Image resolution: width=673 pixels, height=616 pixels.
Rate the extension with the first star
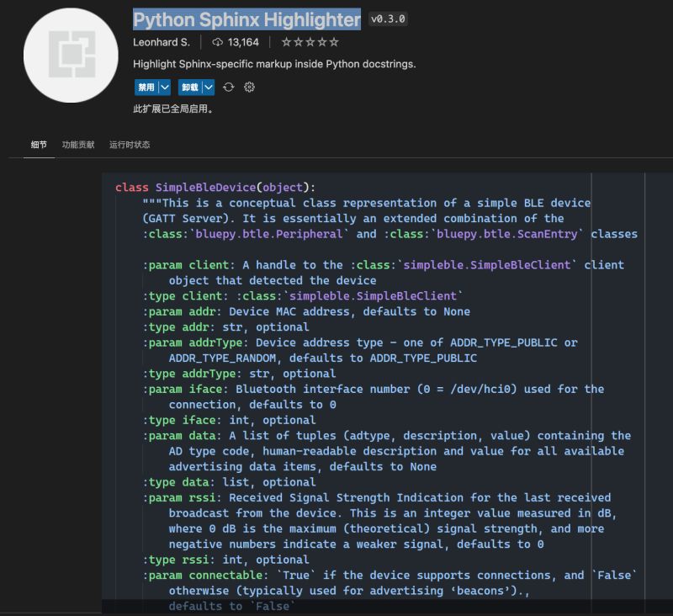point(286,41)
